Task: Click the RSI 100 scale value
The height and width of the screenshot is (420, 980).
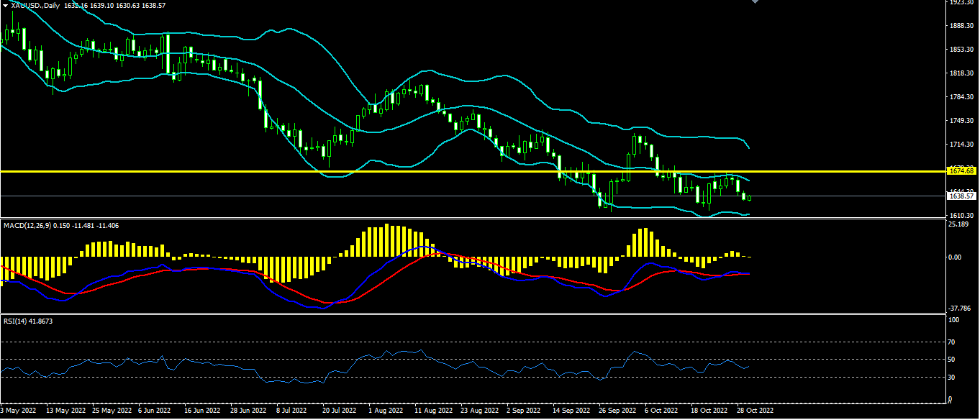Action: click(954, 320)
